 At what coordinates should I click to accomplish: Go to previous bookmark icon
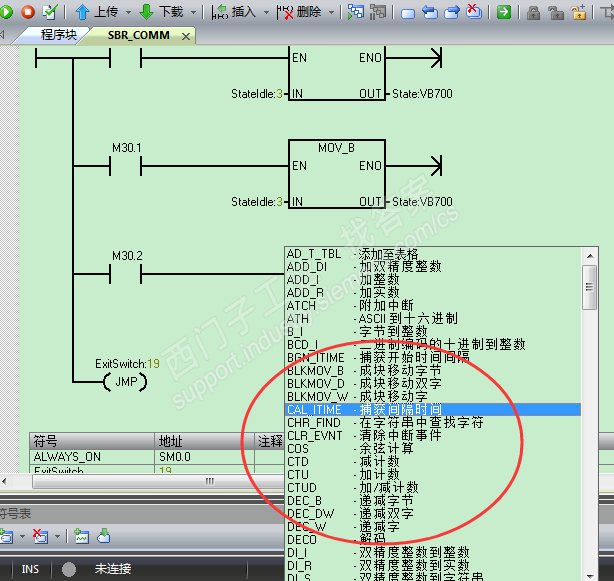click(x=430, y=13)
